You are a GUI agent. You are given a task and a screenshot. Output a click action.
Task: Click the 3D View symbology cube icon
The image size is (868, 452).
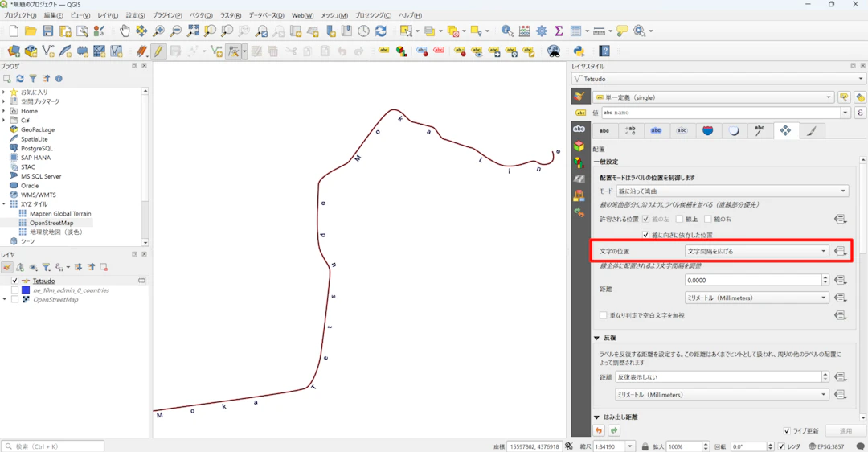click(x=579, y=146)
